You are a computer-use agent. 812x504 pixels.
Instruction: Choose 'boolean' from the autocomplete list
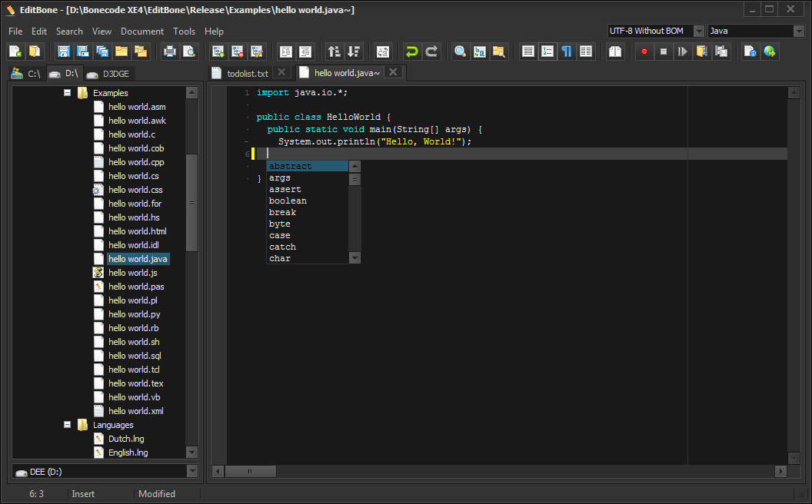click(288, 201)
